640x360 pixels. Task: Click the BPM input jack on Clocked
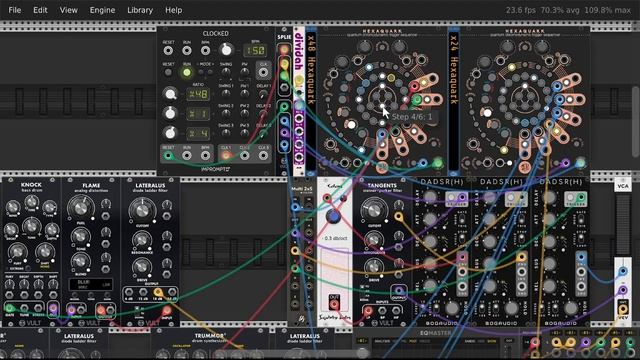pos(205,51)
